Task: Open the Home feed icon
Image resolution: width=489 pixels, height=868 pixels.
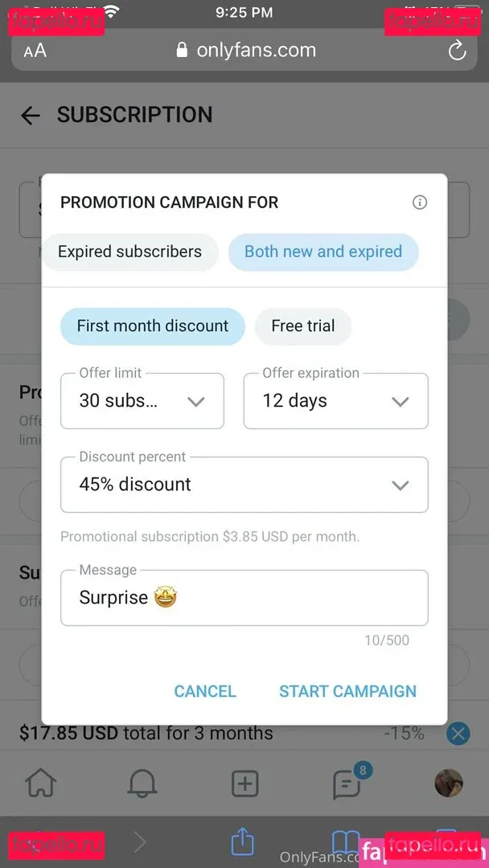Action: 41,784
